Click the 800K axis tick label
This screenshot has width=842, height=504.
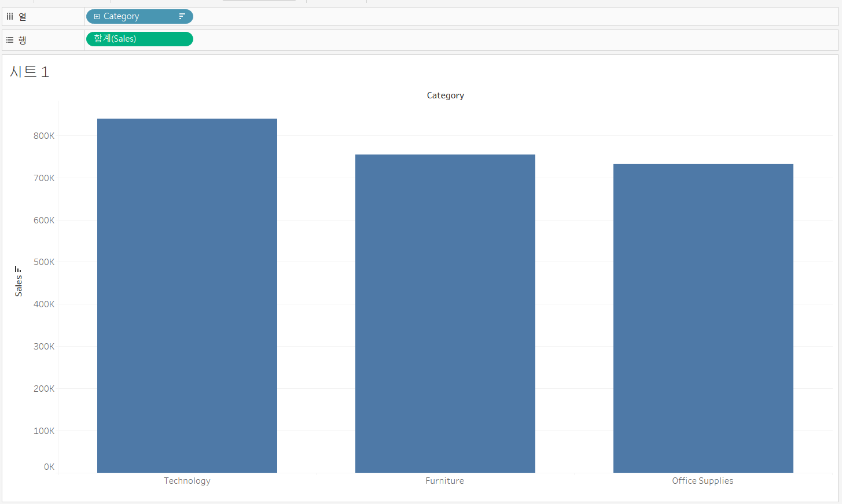pos(44,136)
